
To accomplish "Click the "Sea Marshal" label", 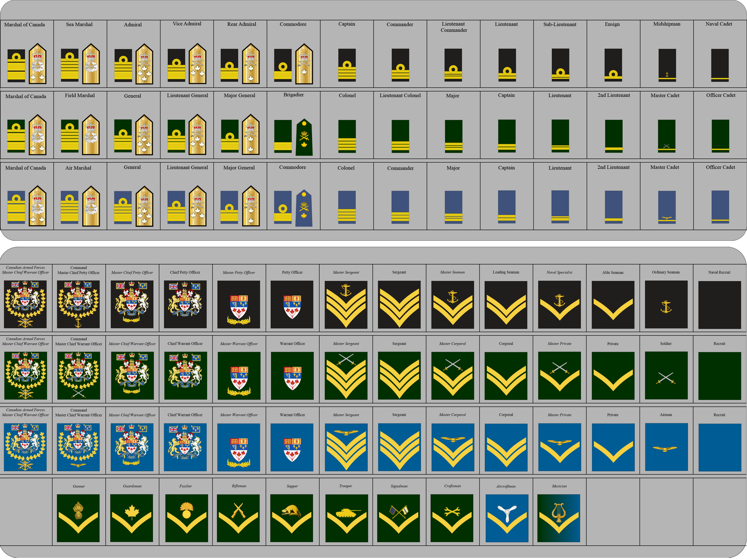I will click(79, 24).
